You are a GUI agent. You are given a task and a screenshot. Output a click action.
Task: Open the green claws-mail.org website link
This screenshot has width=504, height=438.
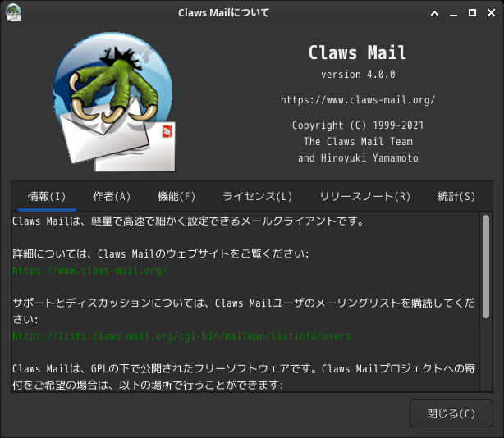(x=89, y=271)
